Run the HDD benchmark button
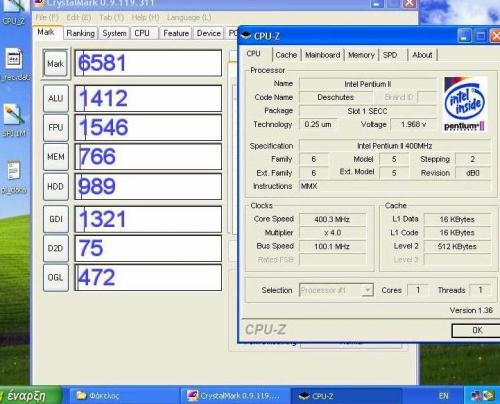The image size is (500, 404). pos(56,186)
